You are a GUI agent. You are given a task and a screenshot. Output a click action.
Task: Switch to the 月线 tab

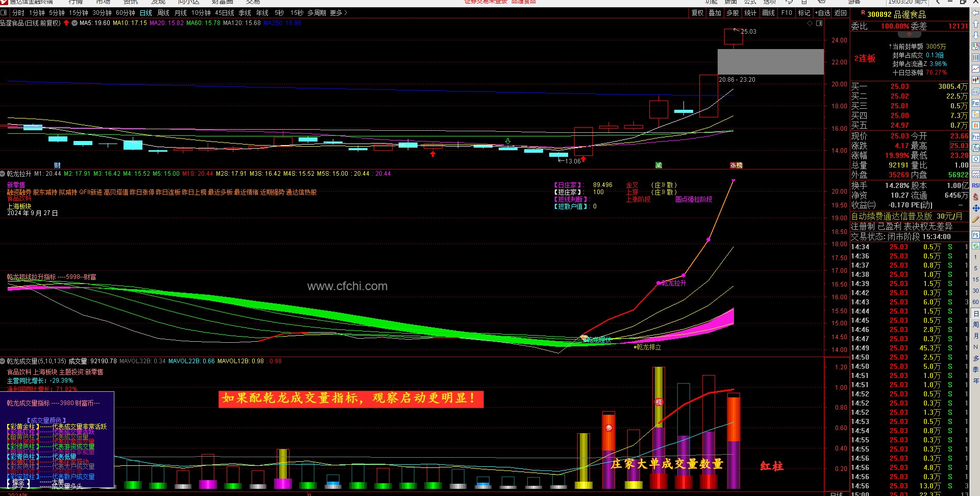click(181, 13)
